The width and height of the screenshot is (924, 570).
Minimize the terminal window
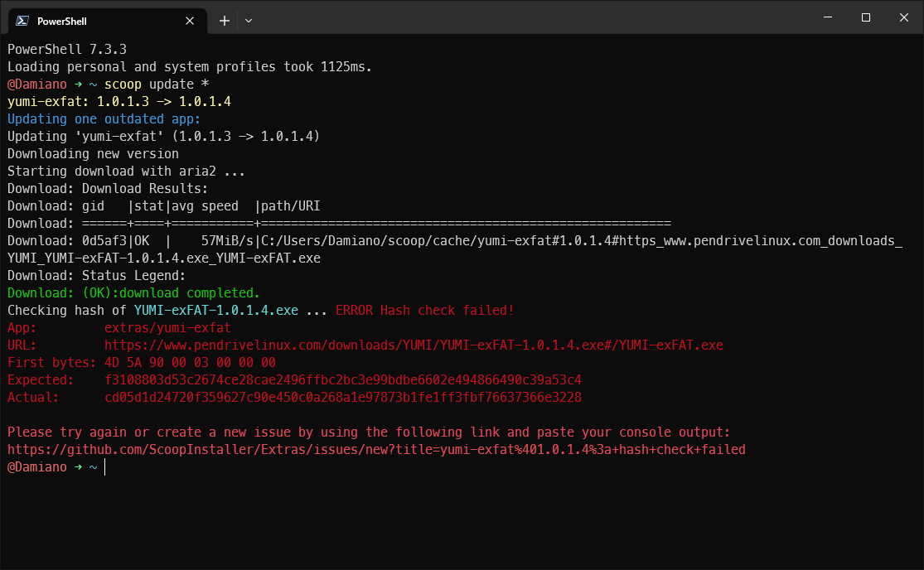(828, 17)
